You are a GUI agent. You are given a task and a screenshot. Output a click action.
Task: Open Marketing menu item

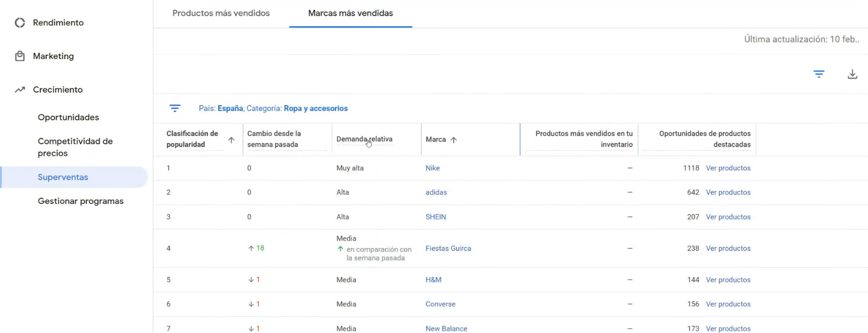click(x=53, y=56)
